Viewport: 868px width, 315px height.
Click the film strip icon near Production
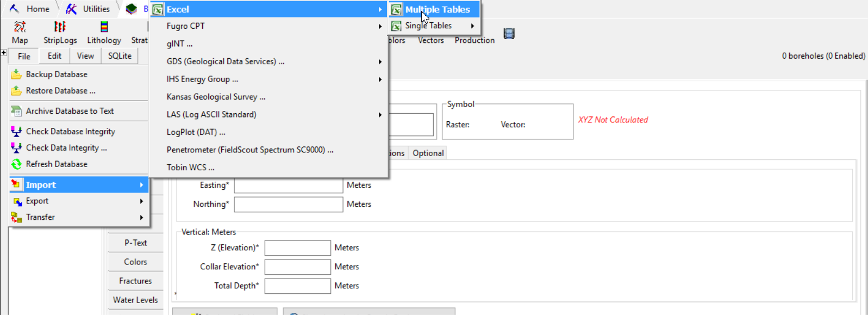pyautogui.click(x=509, y=34)
